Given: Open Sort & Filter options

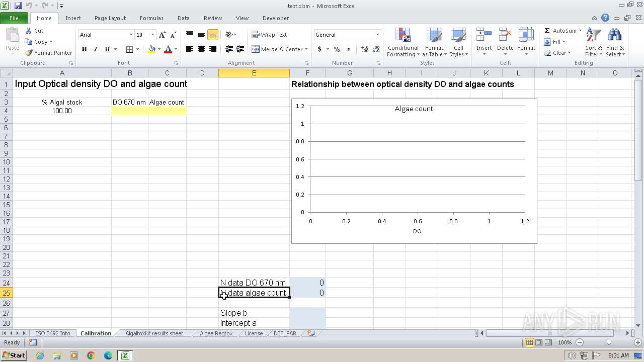Looking at the screenshot, I should 594,43.
